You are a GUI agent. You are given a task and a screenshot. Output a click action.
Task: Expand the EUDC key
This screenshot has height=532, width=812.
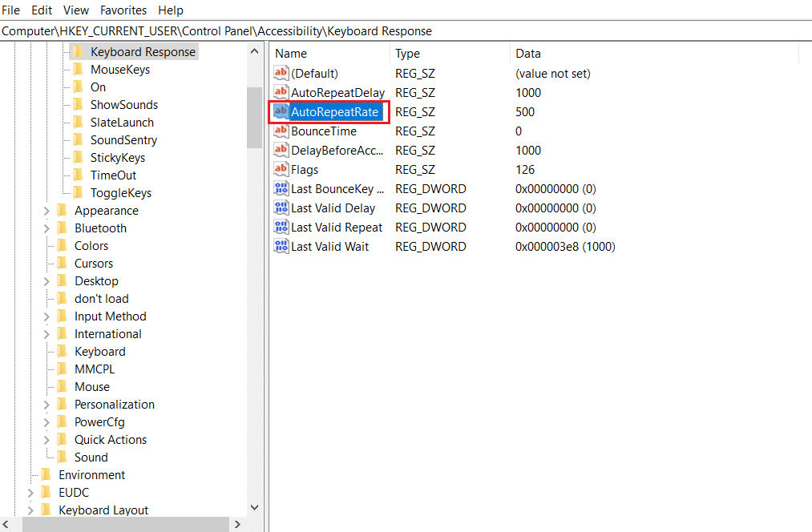coord(30,492)
